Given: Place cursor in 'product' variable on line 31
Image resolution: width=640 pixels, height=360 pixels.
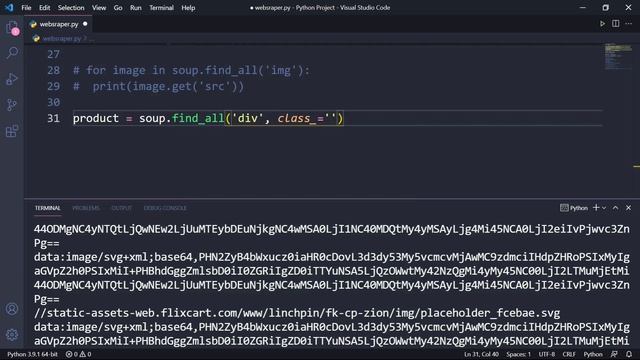Looking at the screenshot, I should 96,118.
